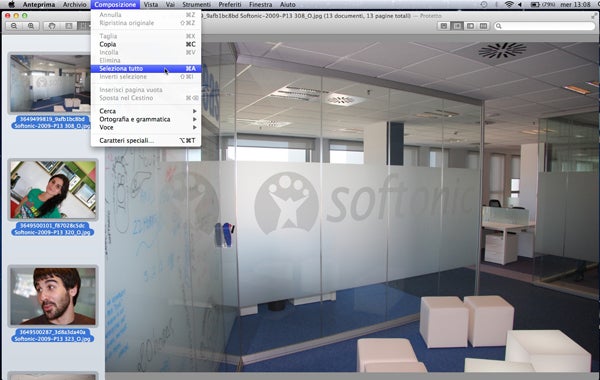Choose Copia in the Composizione menu
This screenshot has height=380, width=600.
(x=146, y=44)
